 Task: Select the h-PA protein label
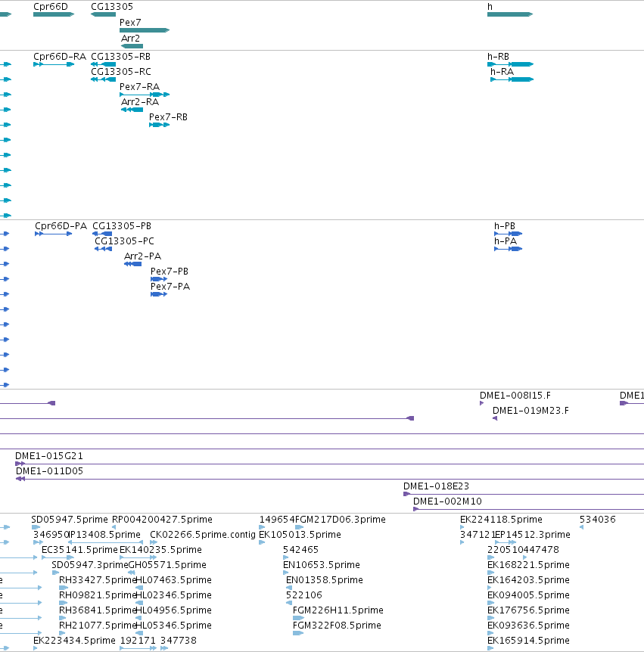(506, 241)
